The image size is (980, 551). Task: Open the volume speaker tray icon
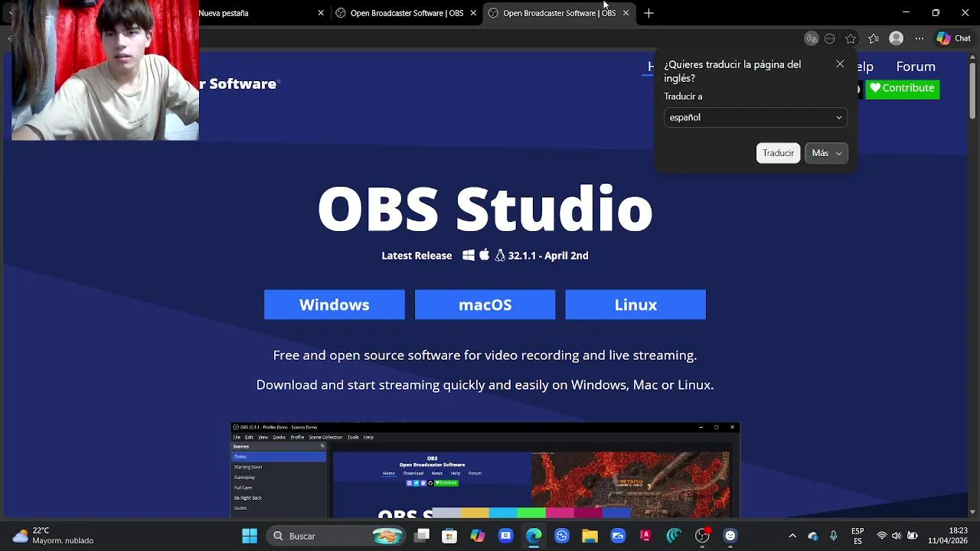pyautogui.click(x=897, y=536)
